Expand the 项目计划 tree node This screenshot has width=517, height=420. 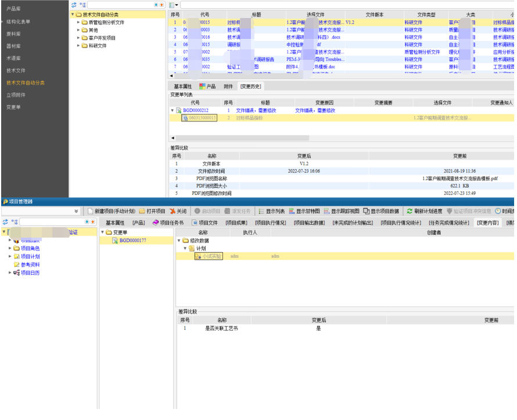tap(10, 256)
